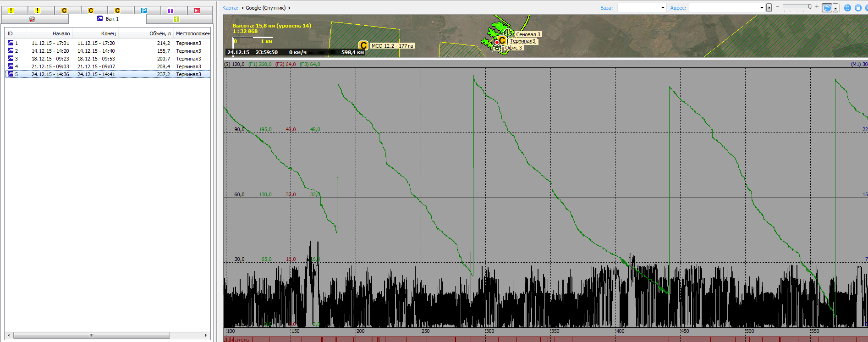This screenshot has height=342, width=868.
Task: Open the red route track icon tab
Action: [32, 19]
